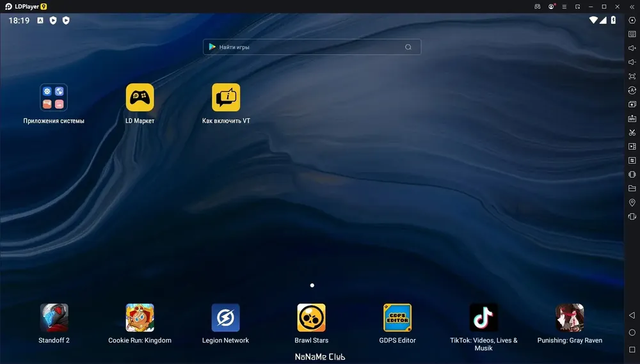Click the LDPlayer logo in the title bar
The image size is (640, 364).
(x=8, y=6)
